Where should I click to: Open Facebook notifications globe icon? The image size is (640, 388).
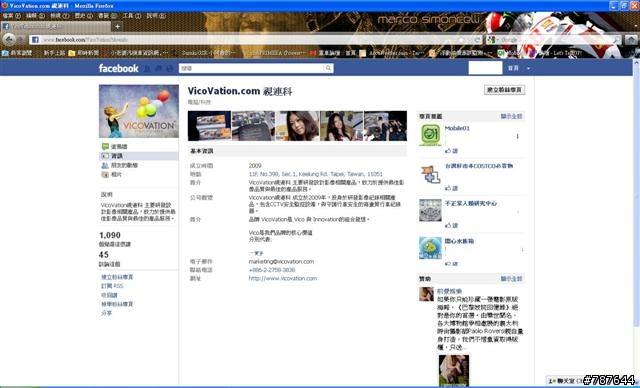[170, 69]
